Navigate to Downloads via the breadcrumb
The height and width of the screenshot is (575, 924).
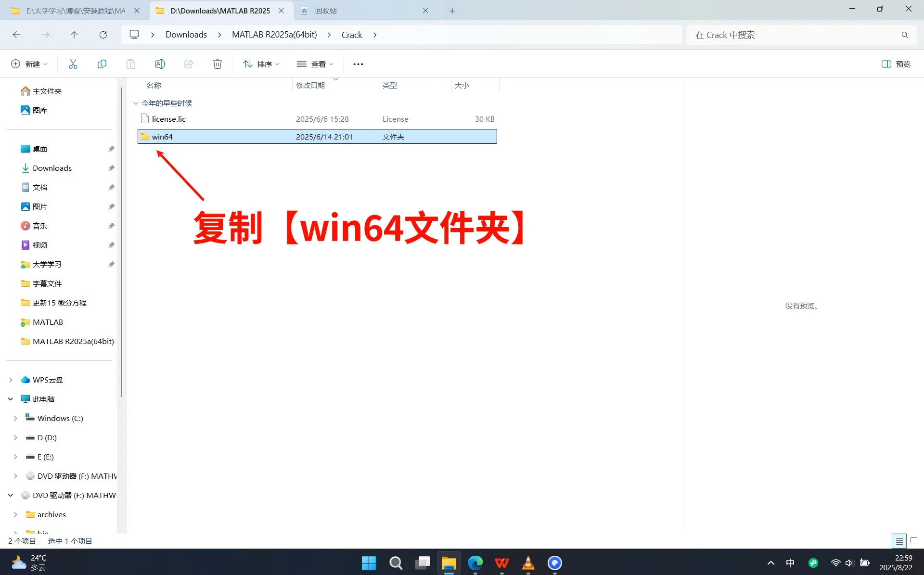pos(186,34)
